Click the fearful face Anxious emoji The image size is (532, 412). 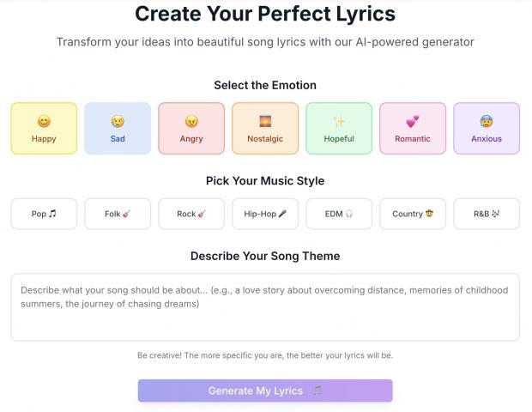click(x=487, y=122)
